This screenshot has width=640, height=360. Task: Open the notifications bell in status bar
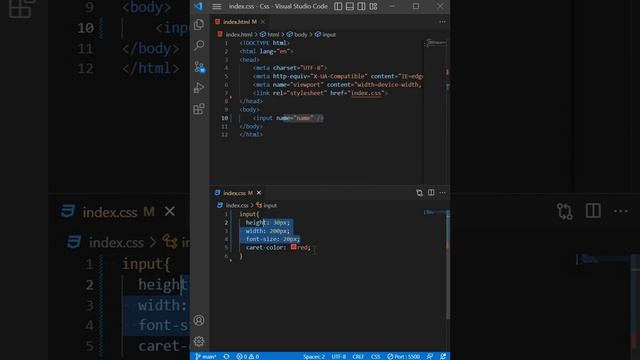tap(443, 356)
